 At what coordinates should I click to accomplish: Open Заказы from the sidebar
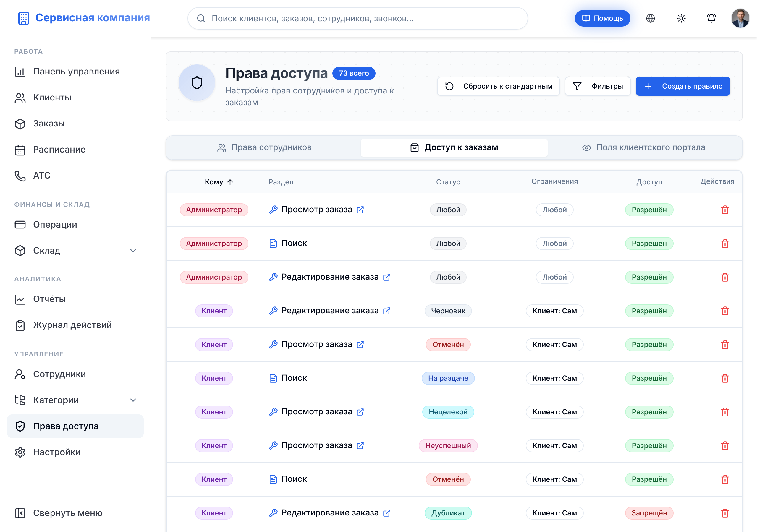[x=75, y=124]
